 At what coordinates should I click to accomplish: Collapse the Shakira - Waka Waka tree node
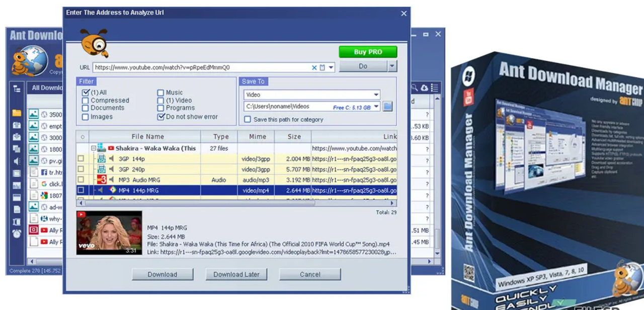click(94, 148)
